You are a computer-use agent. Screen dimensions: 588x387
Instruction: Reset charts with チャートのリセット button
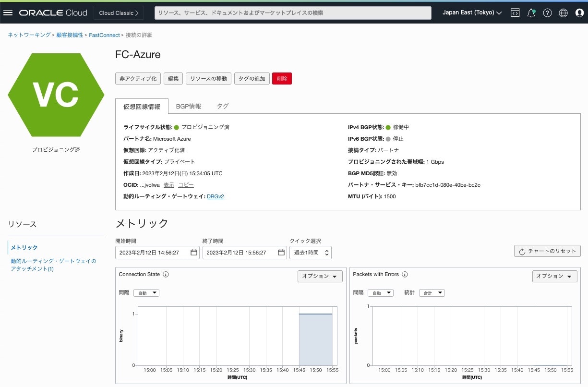tap(547, 251)
